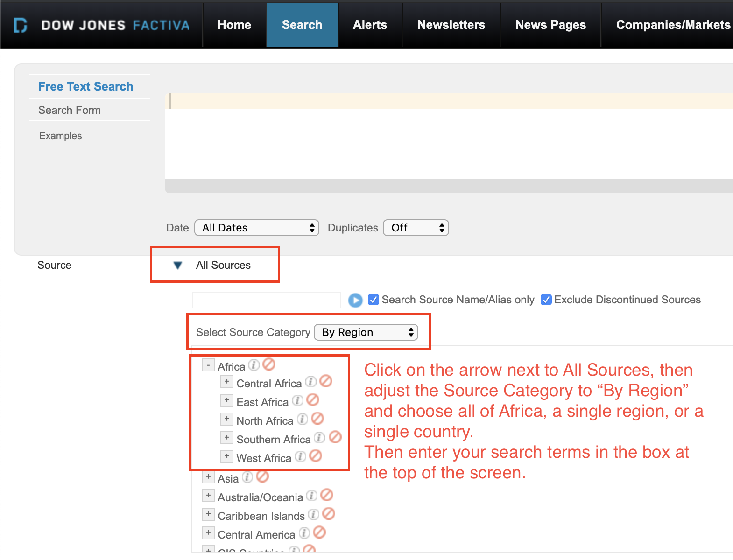
Task: Exclude Caribbean Islands sources
Action: (329, 514)
